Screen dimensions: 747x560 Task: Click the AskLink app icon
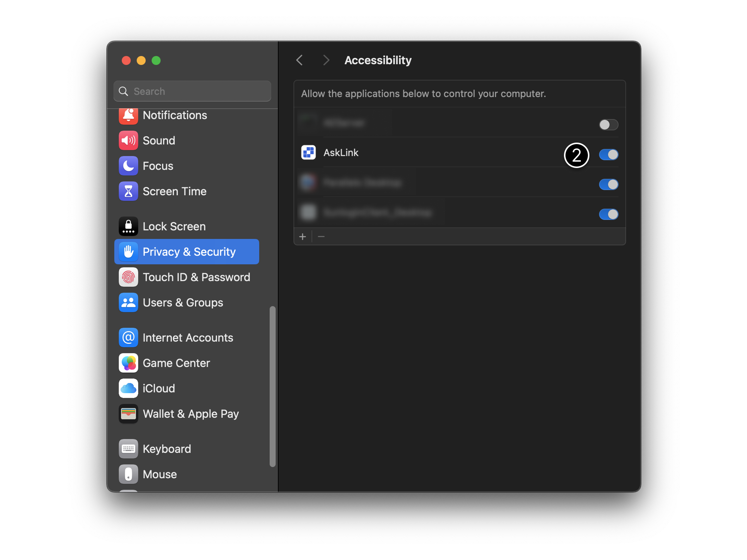tap(309, 153)
